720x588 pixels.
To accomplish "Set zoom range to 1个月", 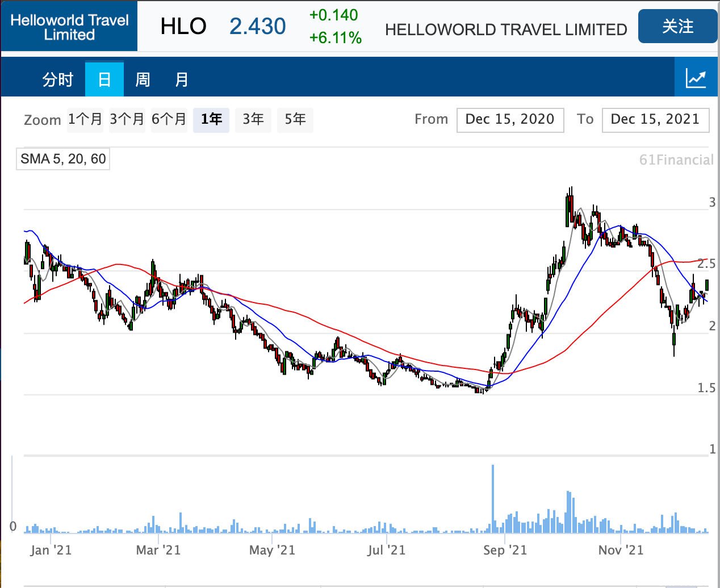I will (85, 120).
